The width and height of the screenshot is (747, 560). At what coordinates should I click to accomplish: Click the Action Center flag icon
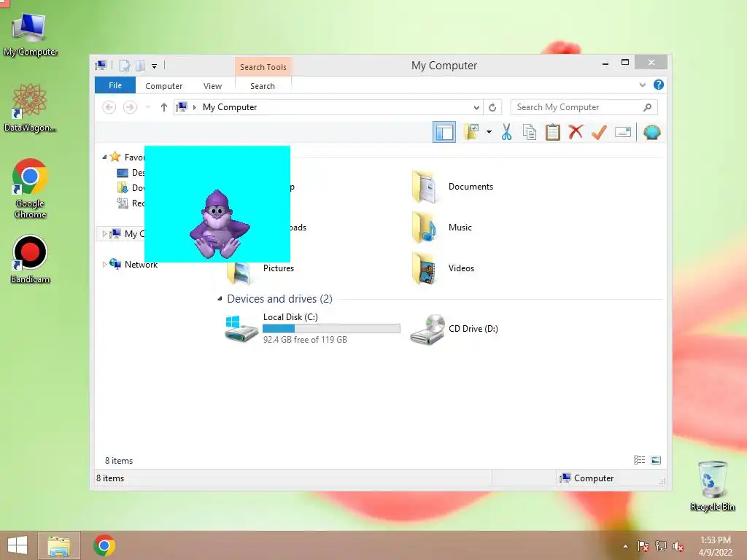(x=643, y=546)
